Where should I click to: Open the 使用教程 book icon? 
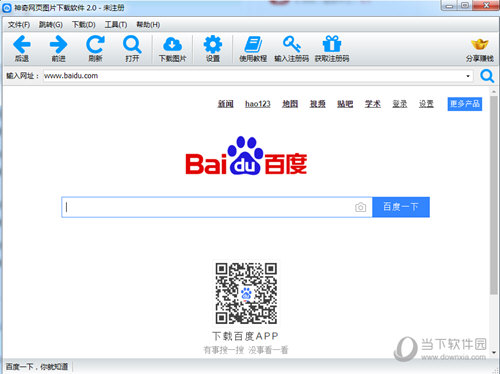[x=253, y=44]
